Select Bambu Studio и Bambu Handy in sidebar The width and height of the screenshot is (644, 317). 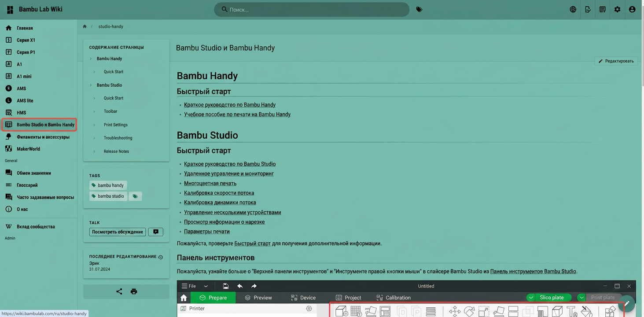[x=39, y=125]
